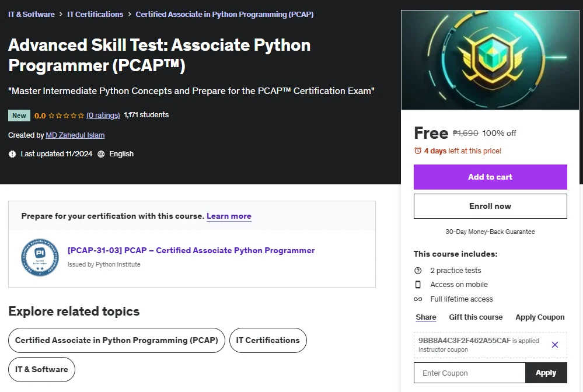Click the 9BB8A4C3F2F462A55CAF coupon code text
Screen dimensions: 583x392
(465, 340)
